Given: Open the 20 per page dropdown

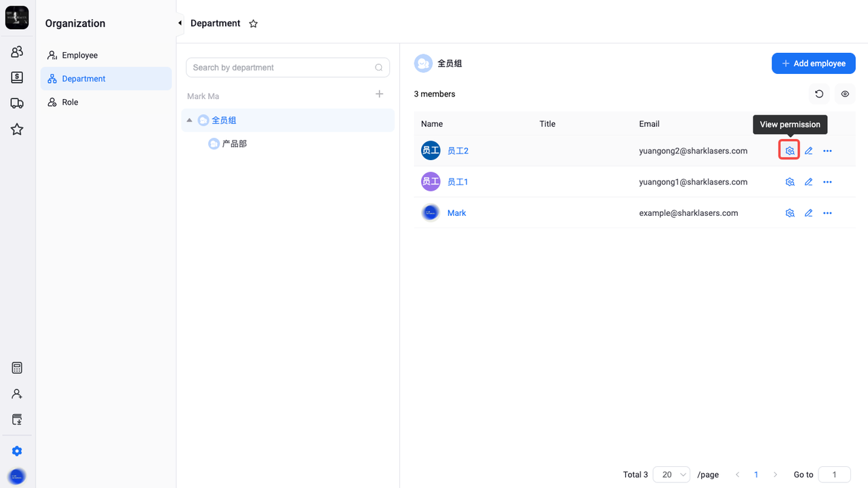Looking at the screenshot, I should tap(671, 475).
